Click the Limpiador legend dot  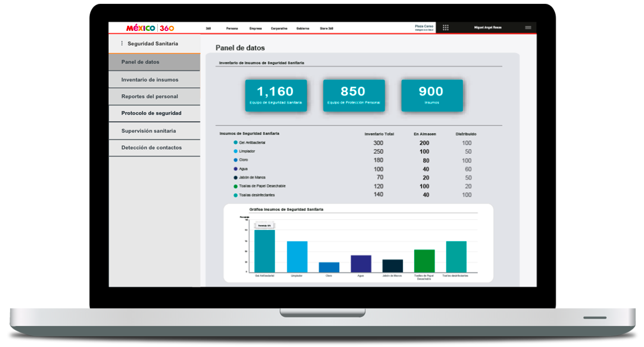pyautogui.click(x=235, y=151)
